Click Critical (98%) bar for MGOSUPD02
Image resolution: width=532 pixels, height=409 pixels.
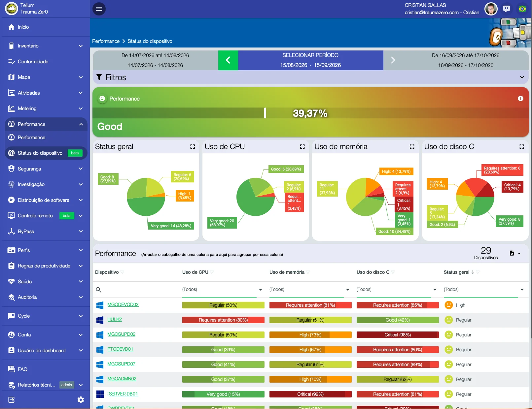398,335
